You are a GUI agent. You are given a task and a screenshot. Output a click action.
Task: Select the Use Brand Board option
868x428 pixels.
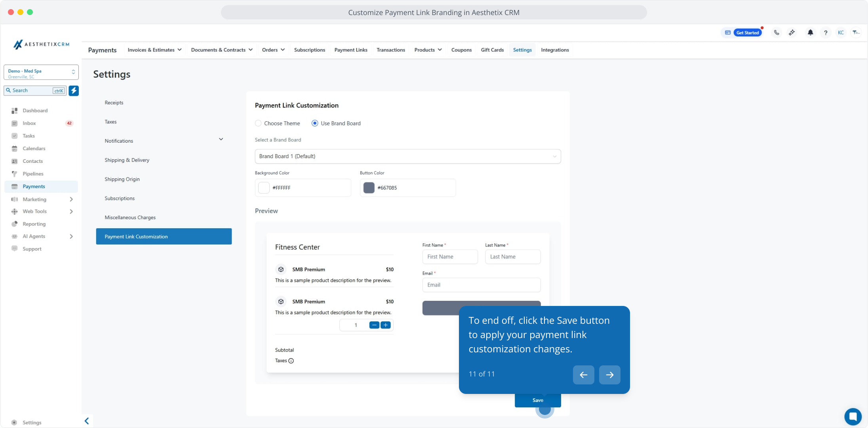pos(315,123)
